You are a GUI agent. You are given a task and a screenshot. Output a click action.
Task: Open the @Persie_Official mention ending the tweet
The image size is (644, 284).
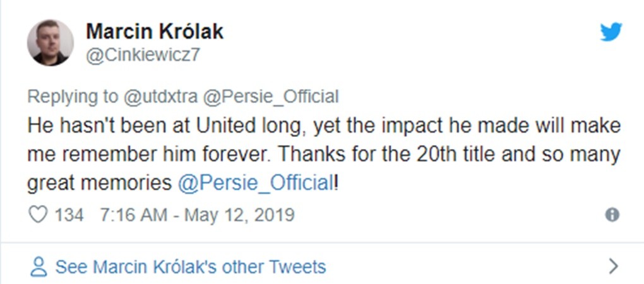(255, 183)
